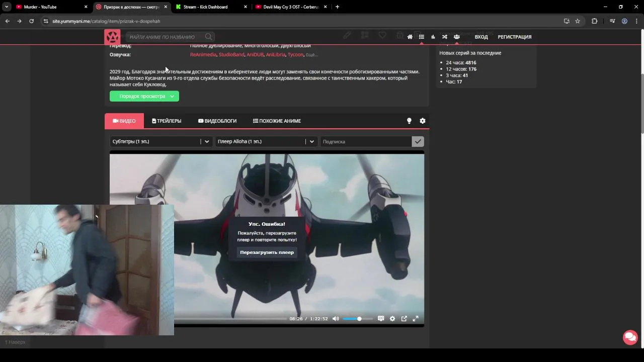Open catalog list icon in header

(422, 37)
